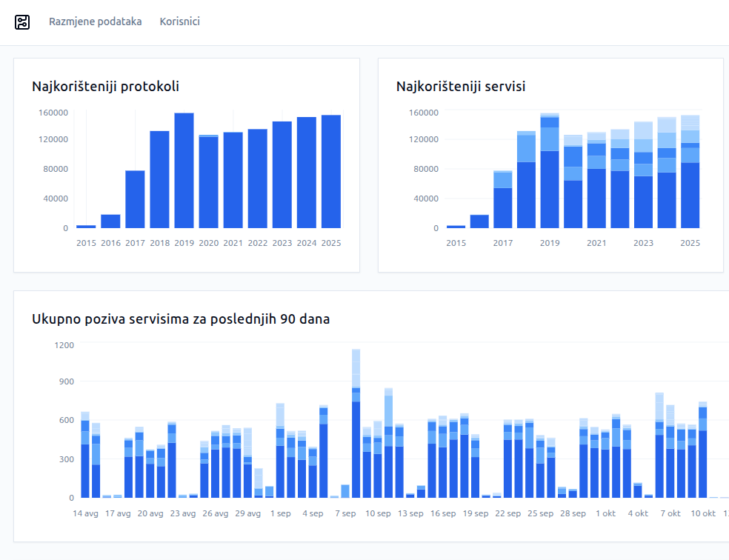Click 2019 stacked bar in Najkorišteniji servisi

tap(550, 171)
